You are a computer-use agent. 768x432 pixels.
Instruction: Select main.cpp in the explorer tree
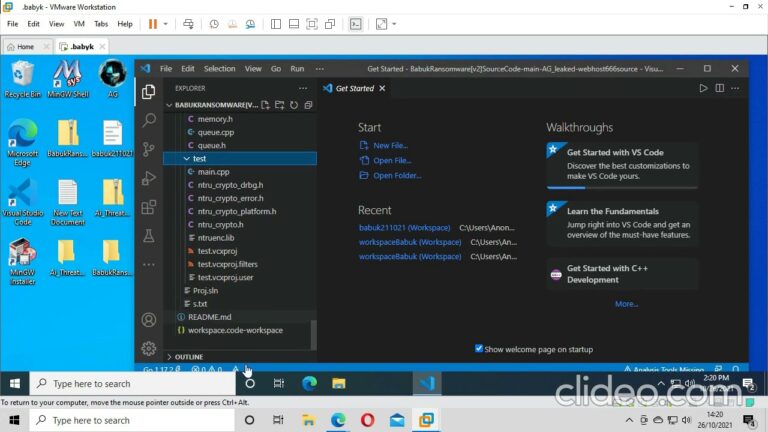213,172
